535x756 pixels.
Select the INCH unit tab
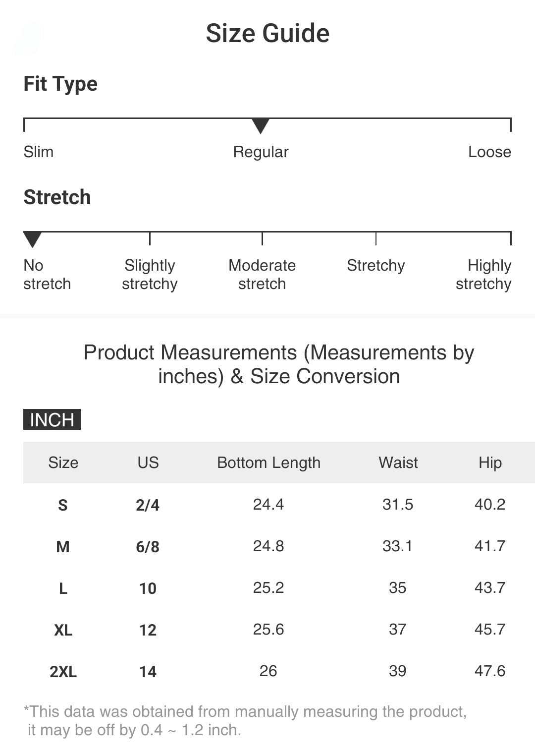pyautogui.click(x=52, y=420)
